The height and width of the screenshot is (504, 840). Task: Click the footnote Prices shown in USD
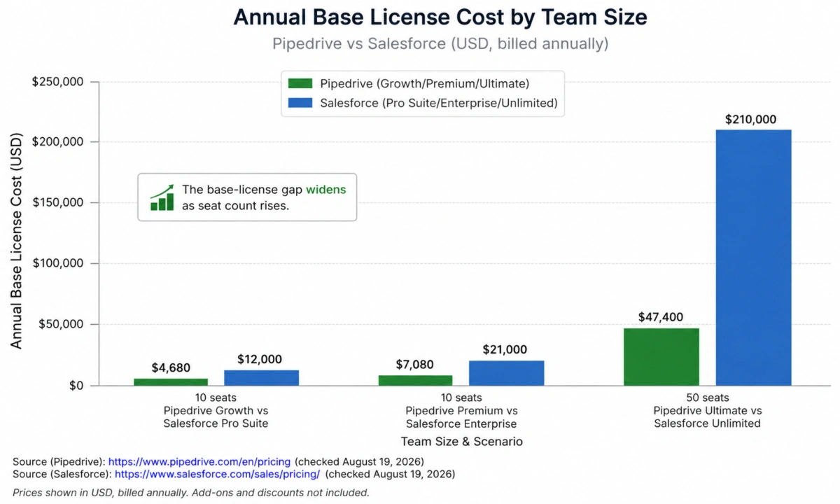click(190, 493)
